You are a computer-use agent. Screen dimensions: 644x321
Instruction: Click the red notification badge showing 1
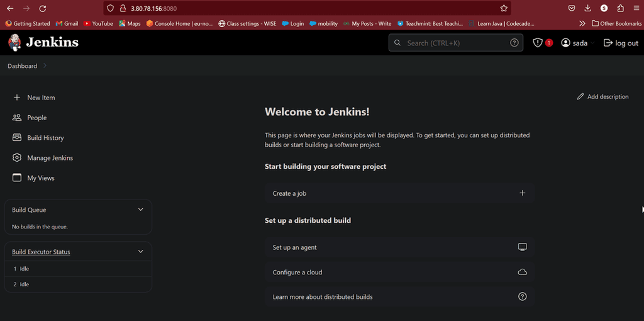pyautogui.click(x=548, y=43)
